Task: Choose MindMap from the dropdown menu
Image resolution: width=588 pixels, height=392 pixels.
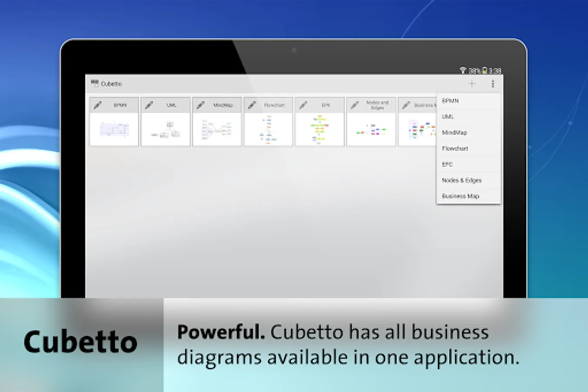Action: pos(469,132)
